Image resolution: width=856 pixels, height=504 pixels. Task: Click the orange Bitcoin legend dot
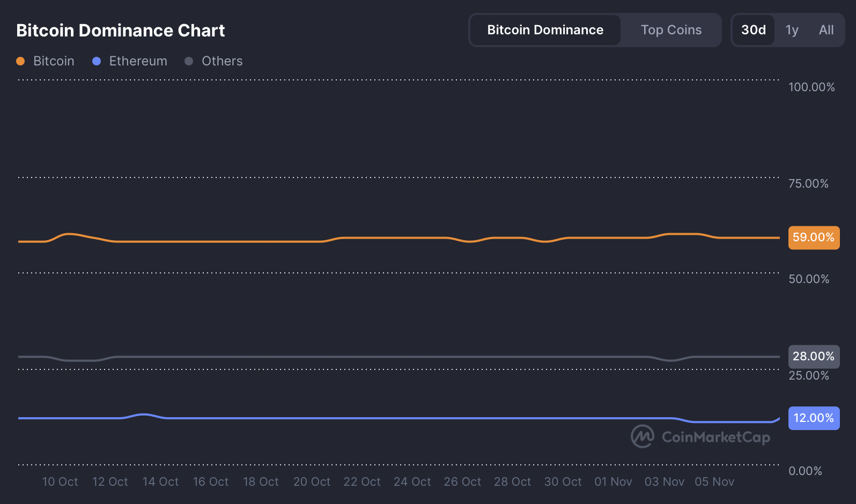click(20, 61)
